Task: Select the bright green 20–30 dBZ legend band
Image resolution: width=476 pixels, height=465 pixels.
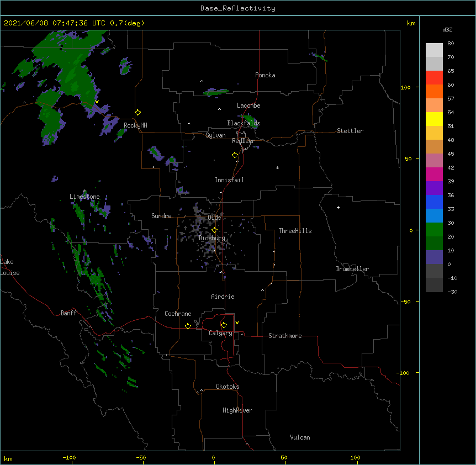Action: (434, 230)
